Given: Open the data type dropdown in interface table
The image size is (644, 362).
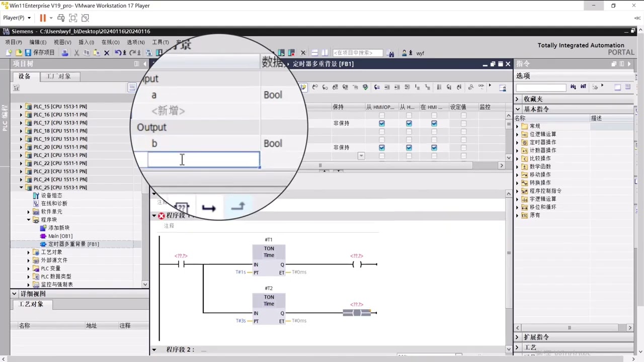Looking at the screenshot, I should click(361, 156).
